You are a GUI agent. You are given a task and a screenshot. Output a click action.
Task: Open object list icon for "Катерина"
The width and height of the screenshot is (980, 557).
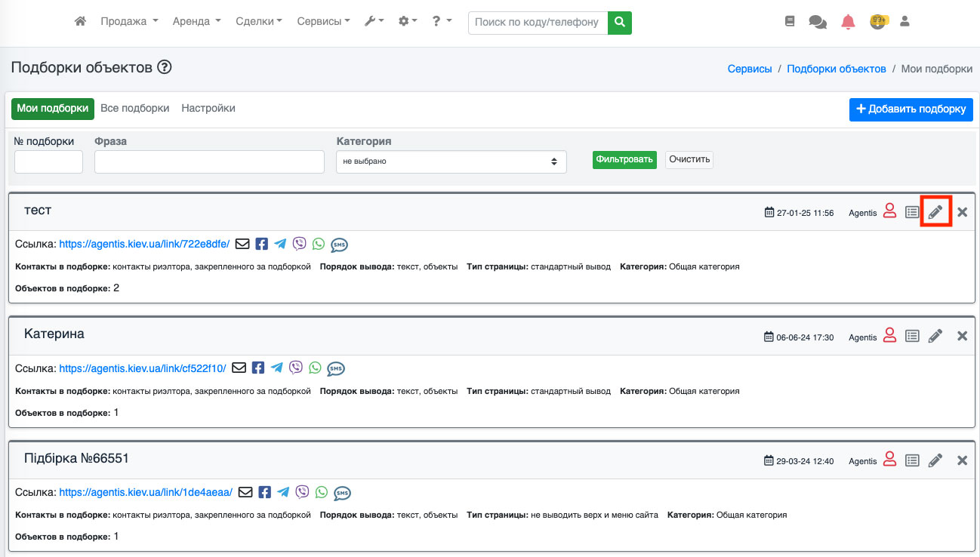(912, 336)
